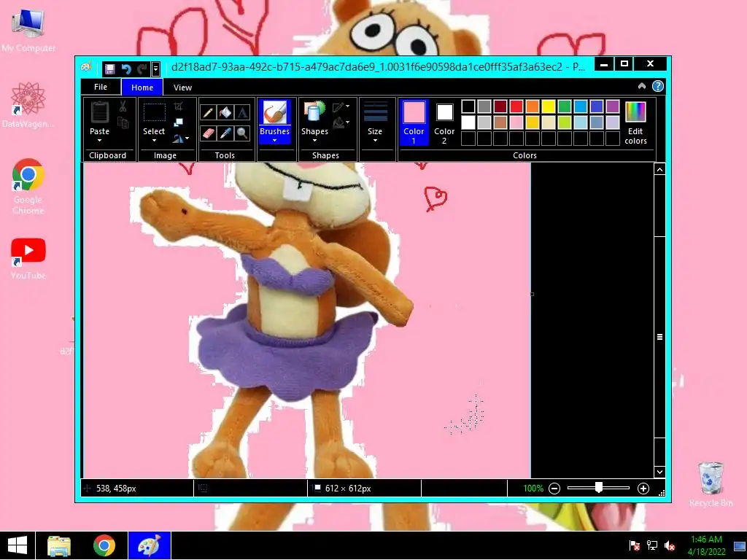Image resolution: width=747 pixels, height=560 pixels.
Task: Pick the rose pink color swatch
Action: click(x=516, y=122)
